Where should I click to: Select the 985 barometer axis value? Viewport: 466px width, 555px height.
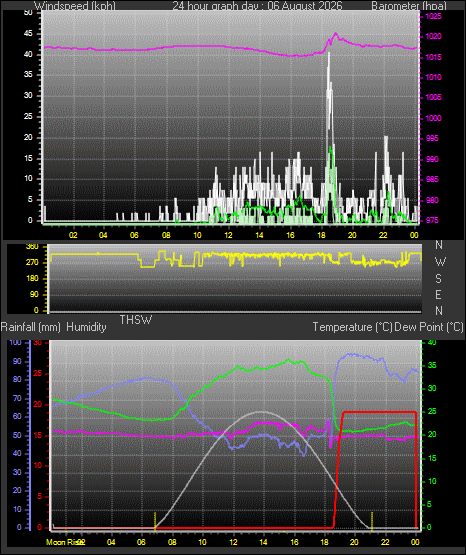432,179
